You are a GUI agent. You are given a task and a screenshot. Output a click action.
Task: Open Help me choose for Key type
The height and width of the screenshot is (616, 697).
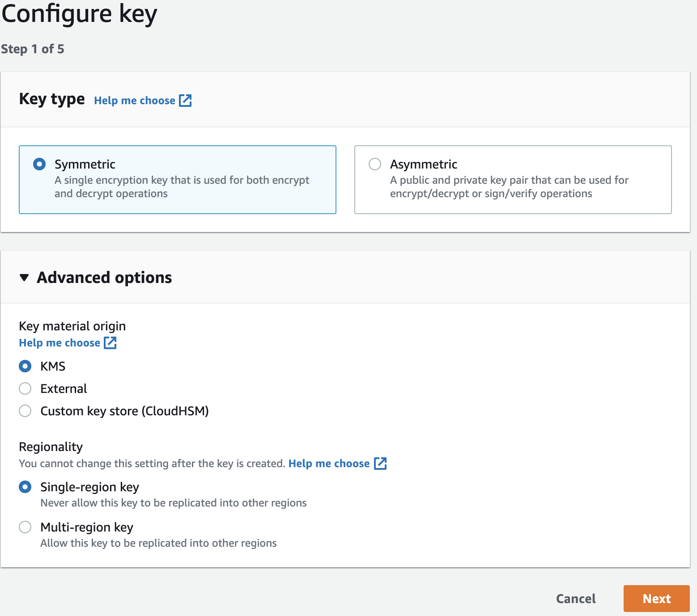(x=134, y=100)
